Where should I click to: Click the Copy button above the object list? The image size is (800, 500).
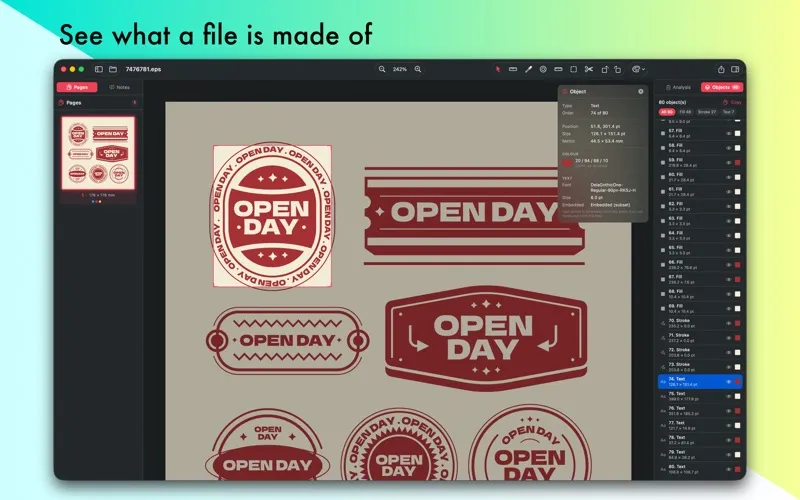pos(732,102)
